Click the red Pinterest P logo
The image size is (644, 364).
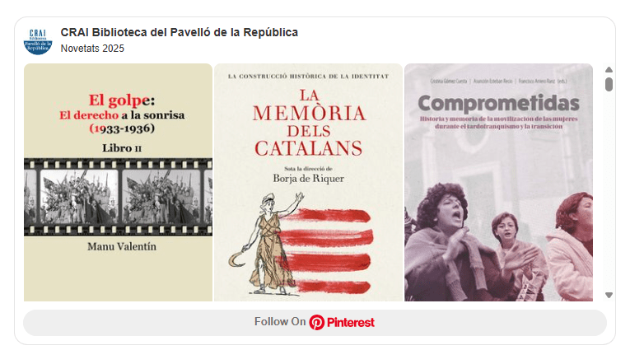[x=317, y=323]
